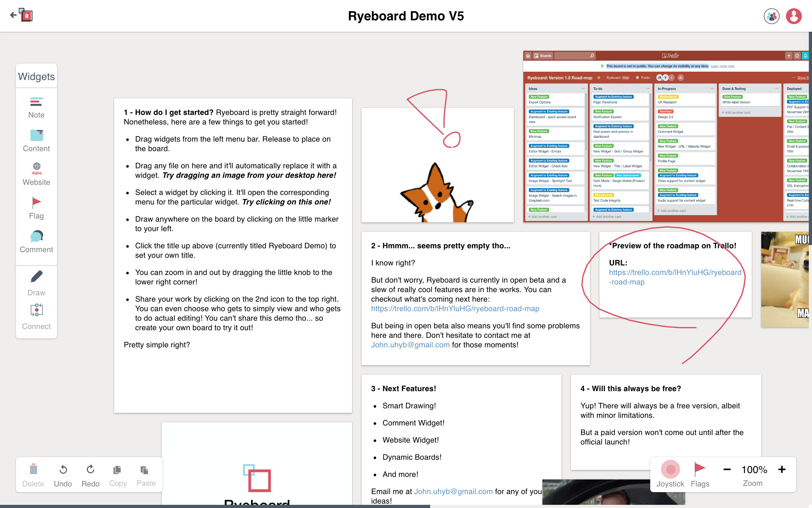Image resolution: width=812 pixels, height=508 pixels.
Task: Click the Ryeboard Demo V5 title
Action: coord(406,16)
